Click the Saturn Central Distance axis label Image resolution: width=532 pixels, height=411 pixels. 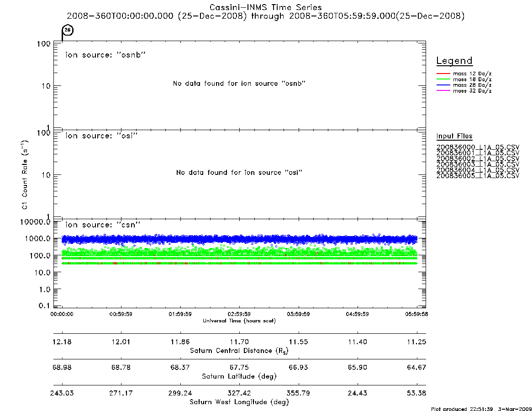point(239,351)
